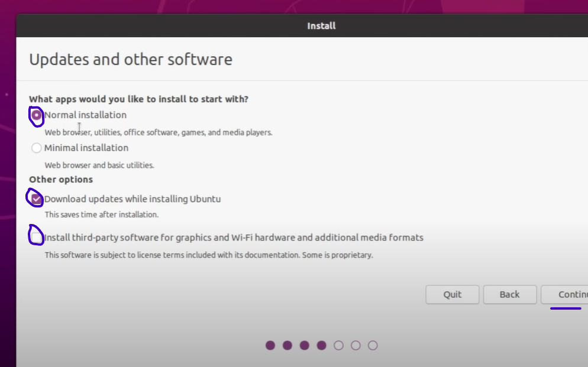Click the third filled progress dot
This screenshot has height=367, width=588.
point(304,345)
